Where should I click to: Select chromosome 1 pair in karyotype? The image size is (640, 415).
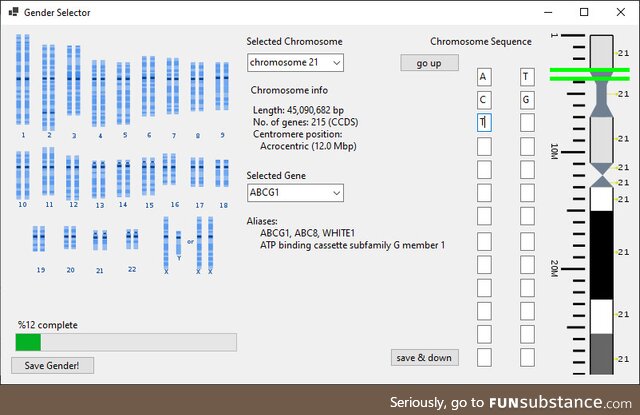point(23,81)
